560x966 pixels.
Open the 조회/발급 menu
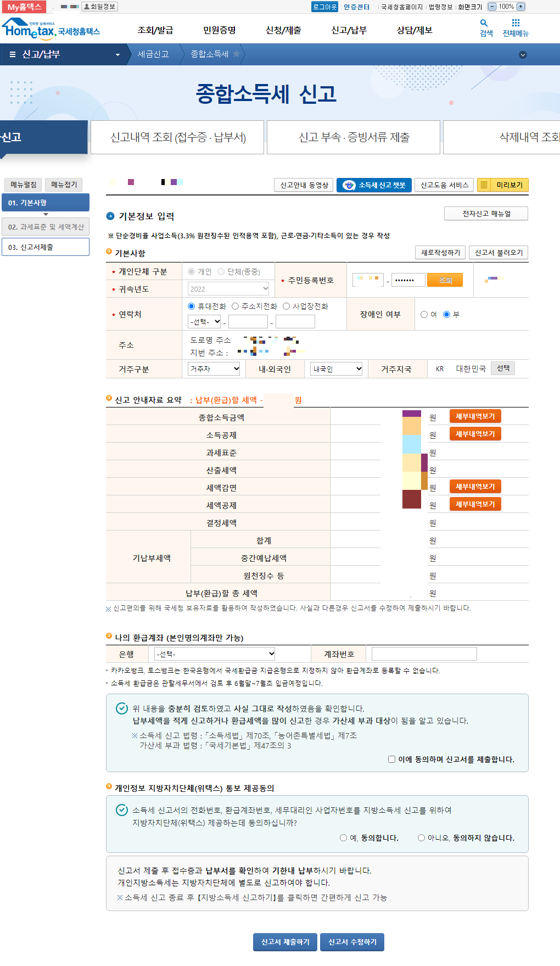click(x=155, y=30)
